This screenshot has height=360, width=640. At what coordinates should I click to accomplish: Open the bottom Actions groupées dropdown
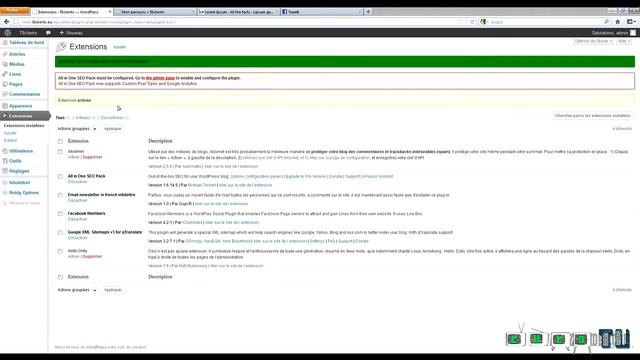77,290
